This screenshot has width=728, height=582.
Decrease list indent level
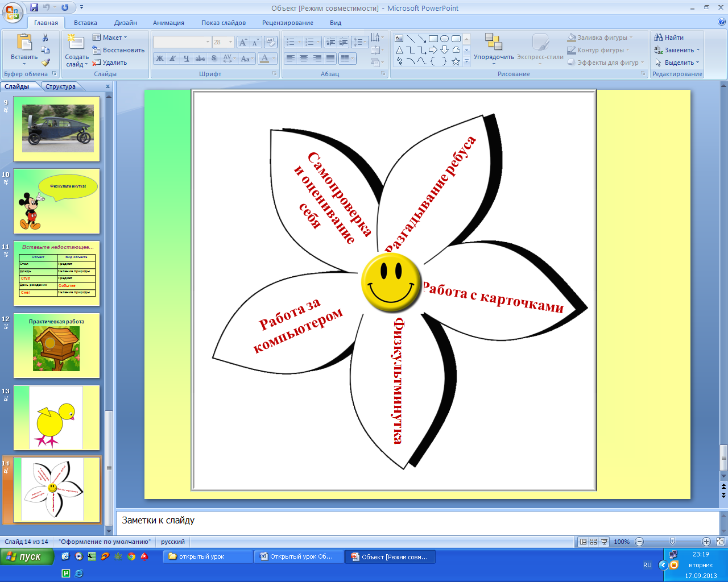[x=330, y=42]
